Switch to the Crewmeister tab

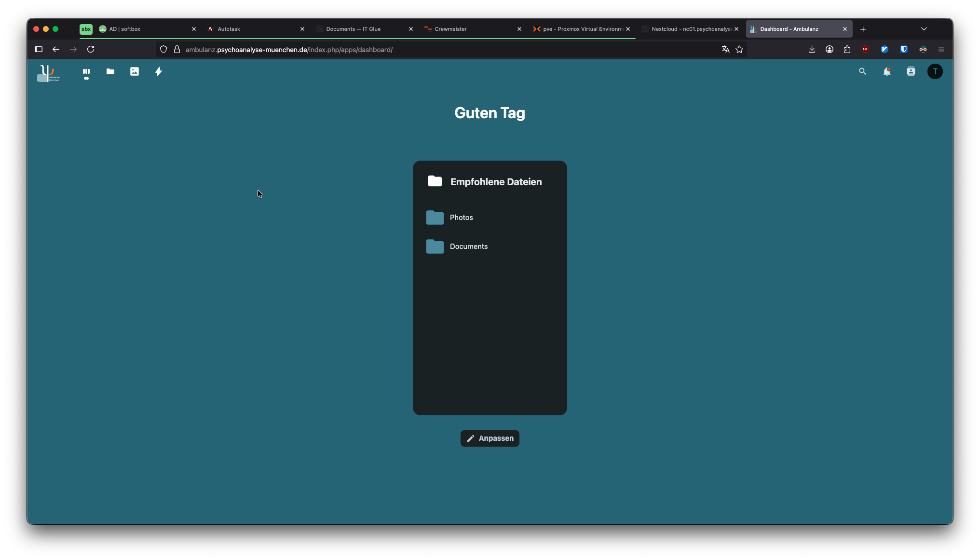coord(450,29)
